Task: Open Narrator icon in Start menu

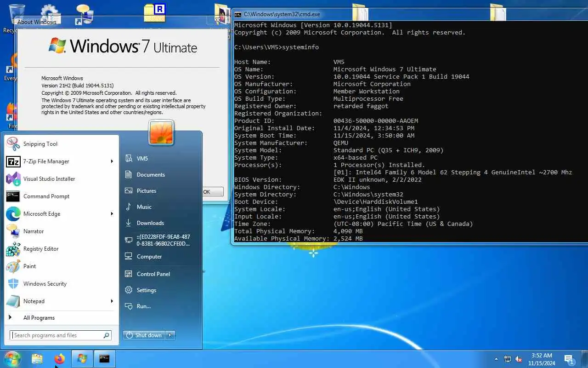Action: [13, 231]
